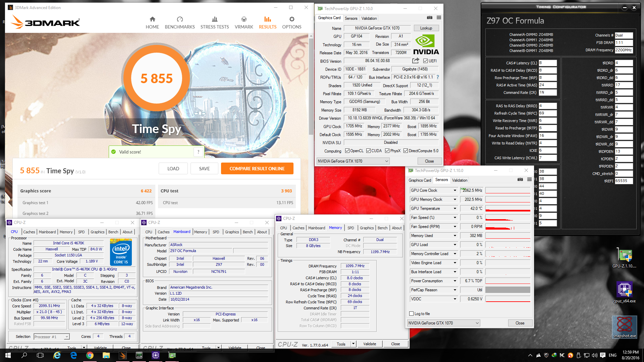This screenshot has height=362, width=644.
Task: Launch Google Chrome from taskbar
Action: (90, 355)
